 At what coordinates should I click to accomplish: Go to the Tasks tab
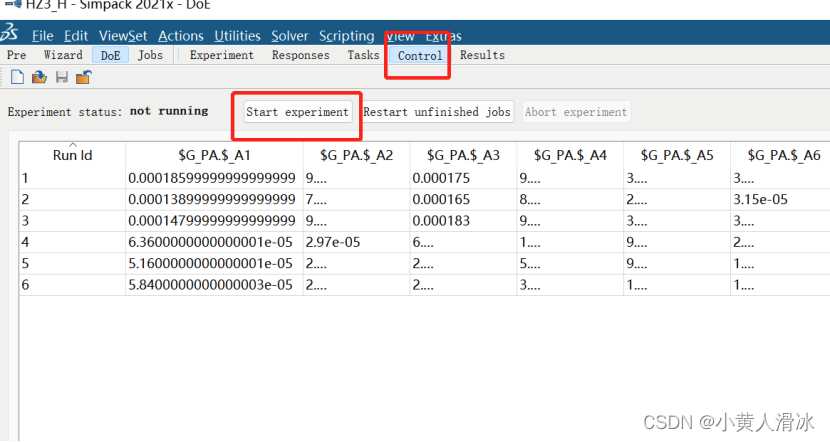(363, 55)
